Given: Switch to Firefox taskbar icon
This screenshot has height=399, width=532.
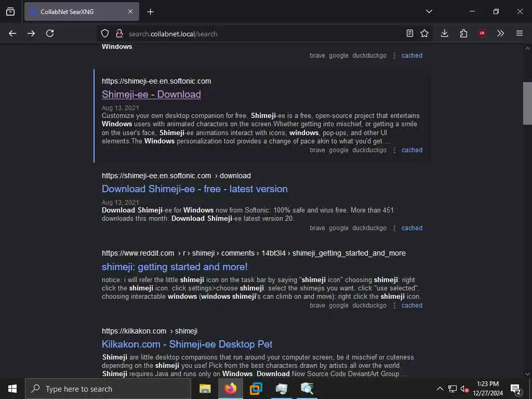Looking at the screenshot, I should pos(230,389).
